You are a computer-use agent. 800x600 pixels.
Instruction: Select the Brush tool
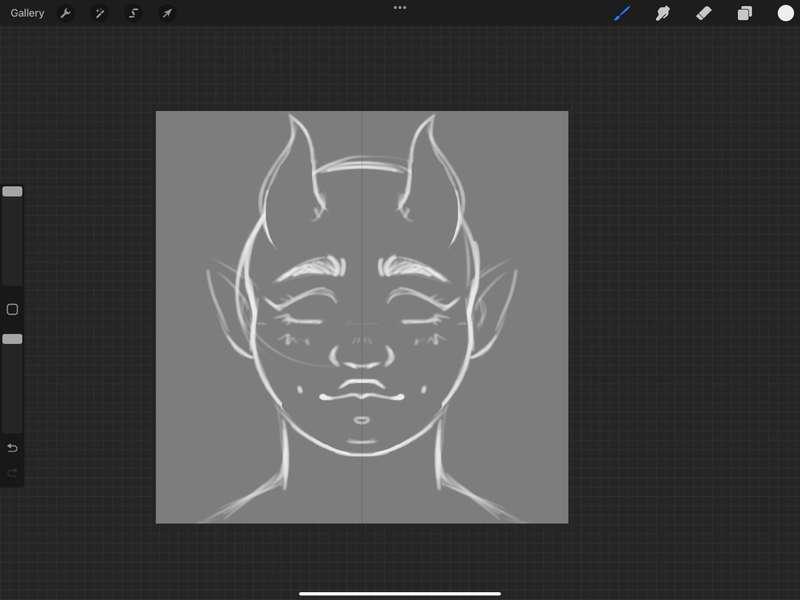coord(622,13)
